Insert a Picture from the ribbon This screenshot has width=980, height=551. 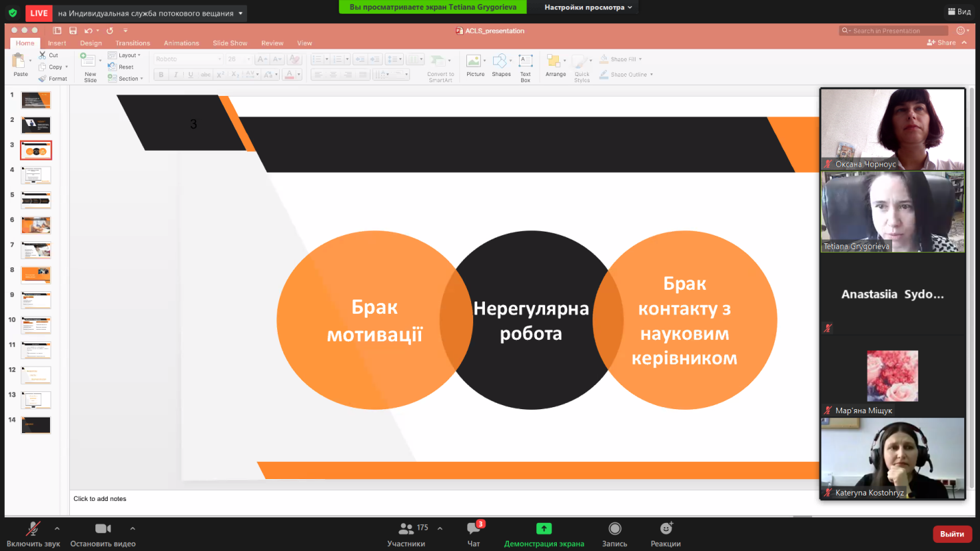475,66
